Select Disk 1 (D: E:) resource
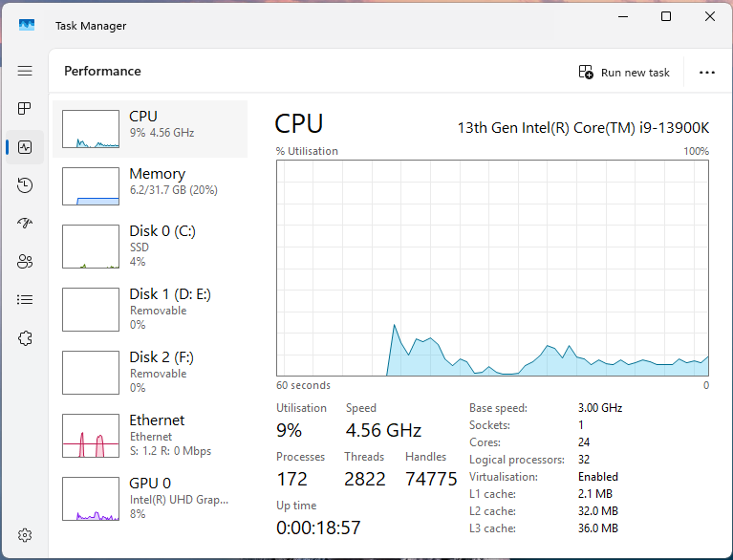Image resolution: width=733 pixels, height=560 pixels. 150,309
